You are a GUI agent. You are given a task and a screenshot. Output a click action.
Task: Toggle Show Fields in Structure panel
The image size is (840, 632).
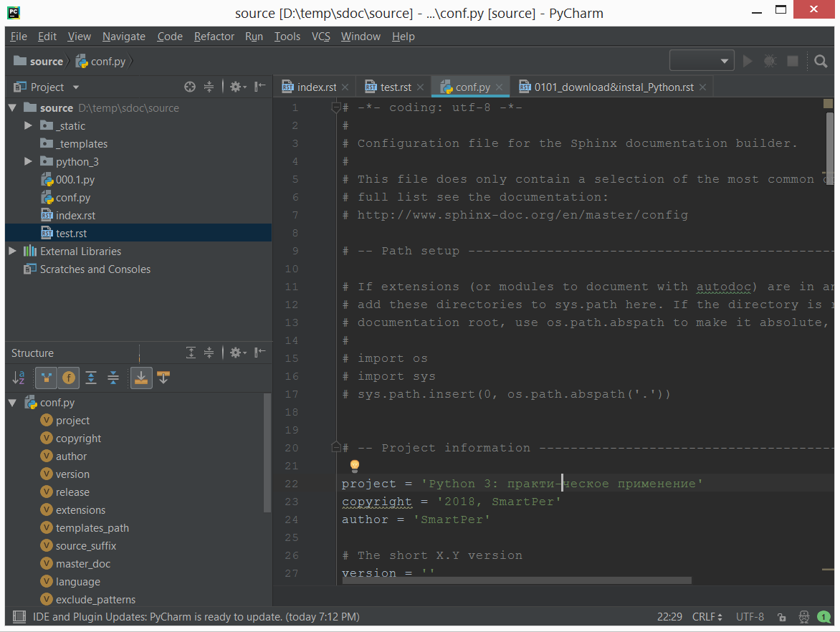(68, 378)
